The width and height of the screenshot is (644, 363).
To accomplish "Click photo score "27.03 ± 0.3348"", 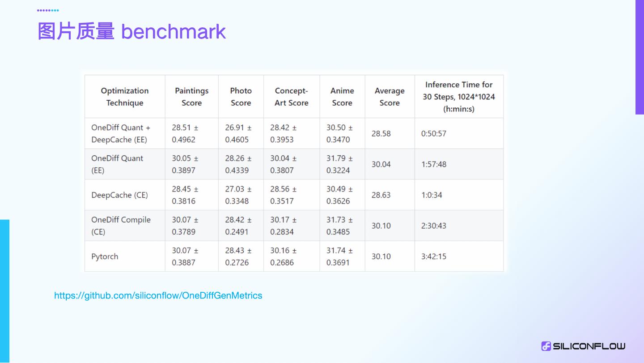I will [238, 195].
